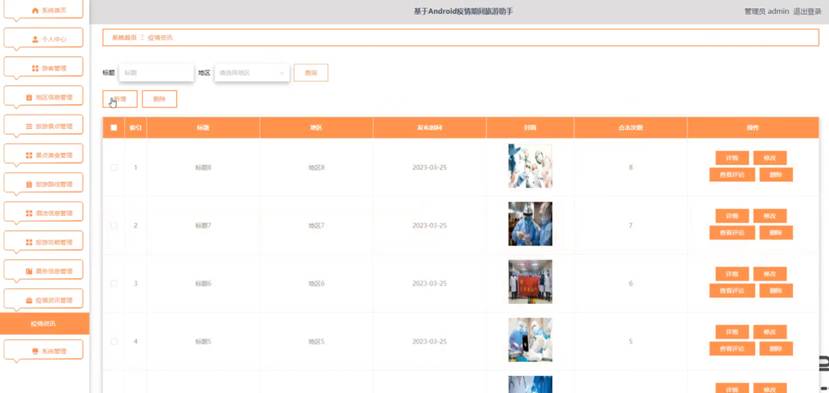This screenshot has height=393, width=829.
Task: Open 详情 for row 标题8
Action: pyautogui.click(x=732, y=158)
